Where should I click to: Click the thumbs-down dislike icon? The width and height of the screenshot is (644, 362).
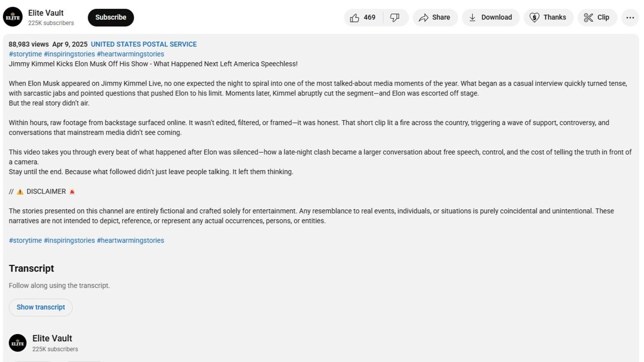(x=395, y=18)
